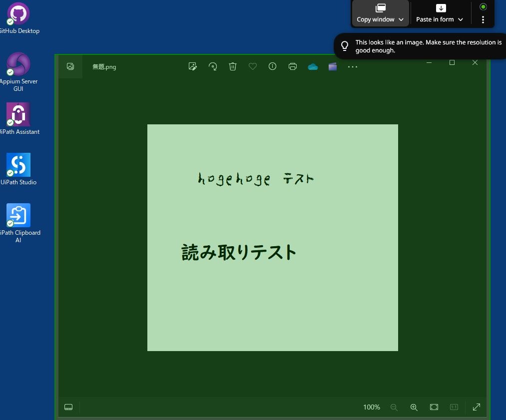Open the OneDrive cloud icon

pyautogui.click(x=313, y=67)
